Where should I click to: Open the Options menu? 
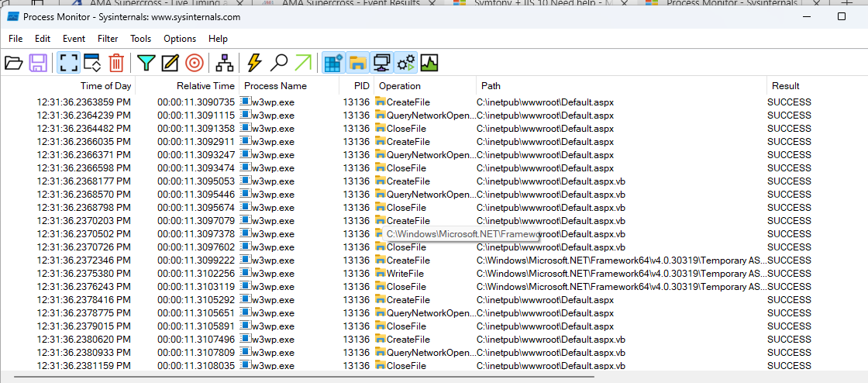click(x=180, y=39)
